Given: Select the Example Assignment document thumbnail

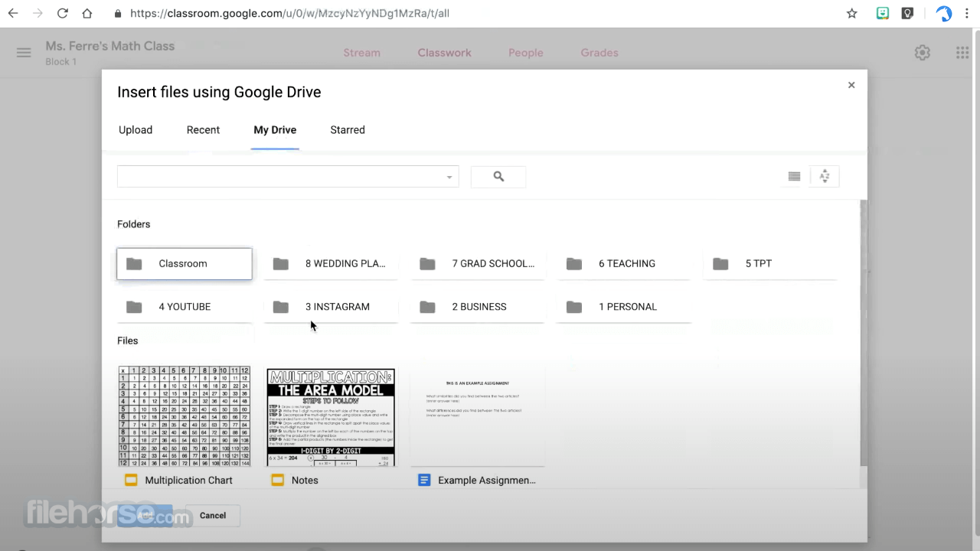Looking at the screenshot, I should 478,416.
